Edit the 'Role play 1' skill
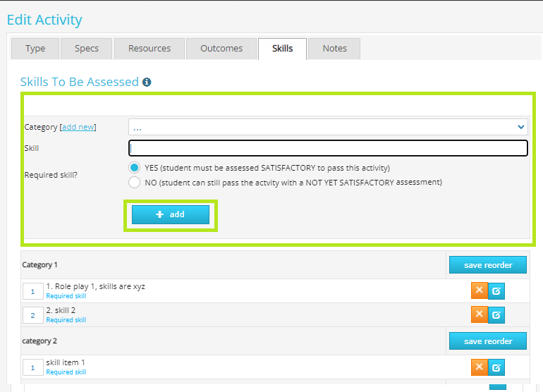Screen dimensions: 543x392 point(496,291)
